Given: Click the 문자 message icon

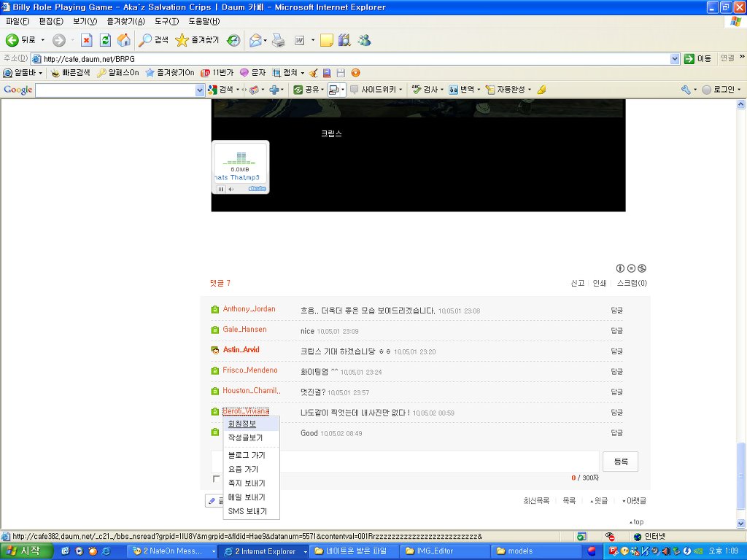Looking at the screenshot, I should click(x=252, y=73).
